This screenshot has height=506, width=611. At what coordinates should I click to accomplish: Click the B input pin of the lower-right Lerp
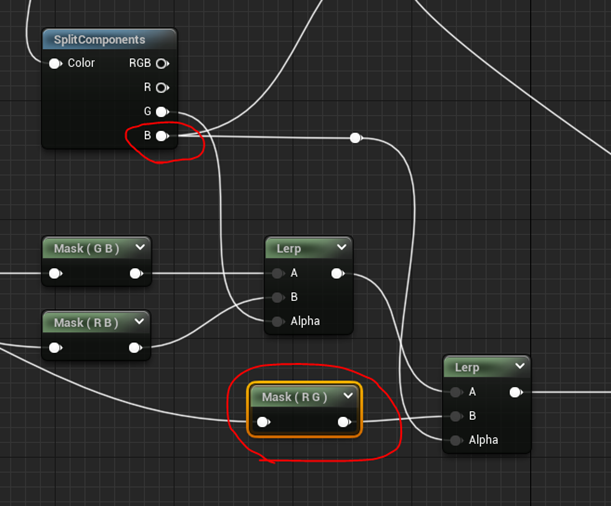[456, 416]
